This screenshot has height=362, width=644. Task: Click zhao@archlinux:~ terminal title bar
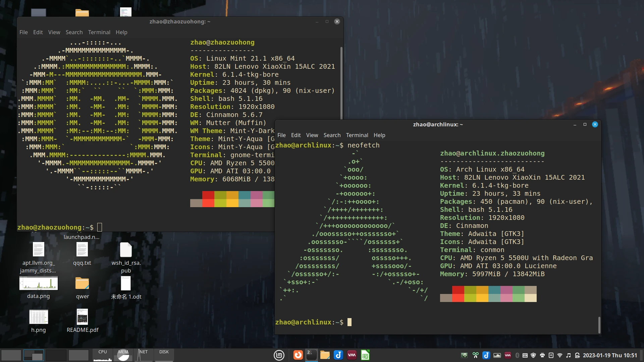click(x=438, y=124)
